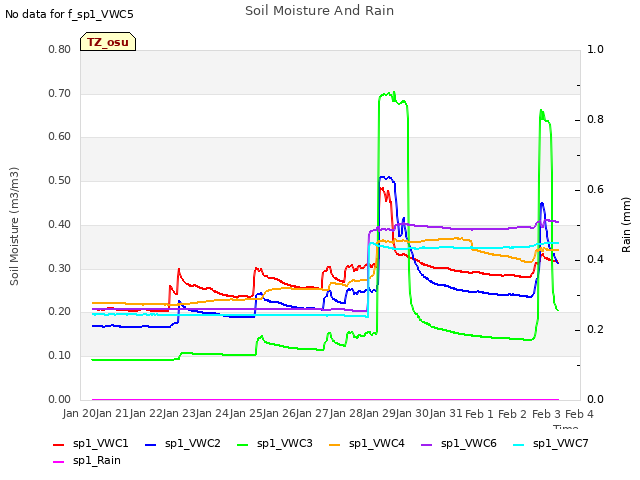
Task: Click the 0.70 left axis tick label
Action: tap(60, 93)
